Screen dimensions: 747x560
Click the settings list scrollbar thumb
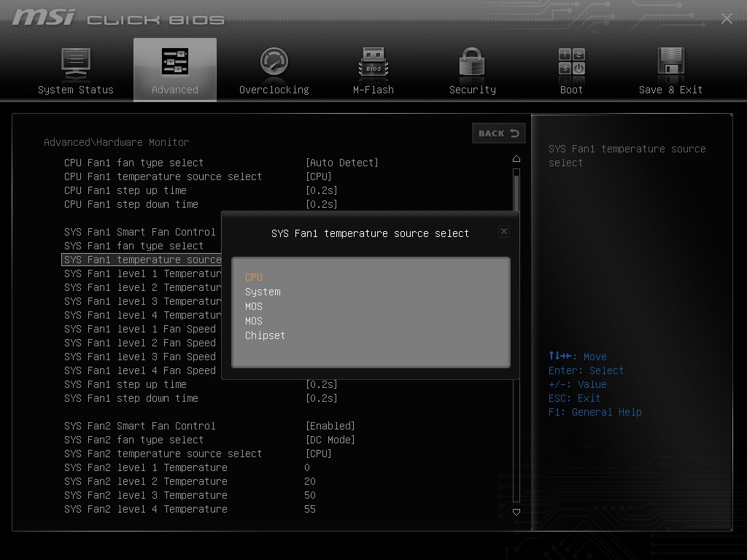pyautogui.click(x=516, y=192)
